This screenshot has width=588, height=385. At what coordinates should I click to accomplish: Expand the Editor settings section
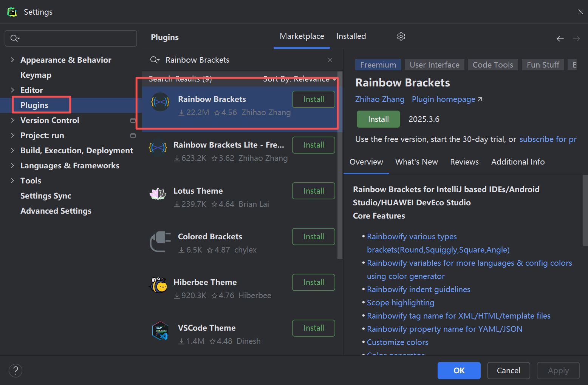click(12, 90)
